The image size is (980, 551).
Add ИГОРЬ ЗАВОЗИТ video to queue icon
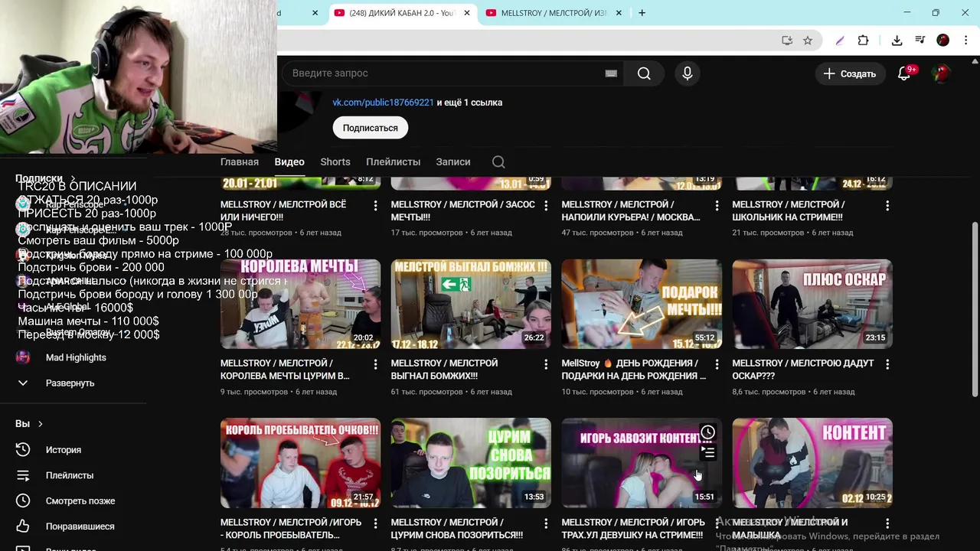[708, 452]
